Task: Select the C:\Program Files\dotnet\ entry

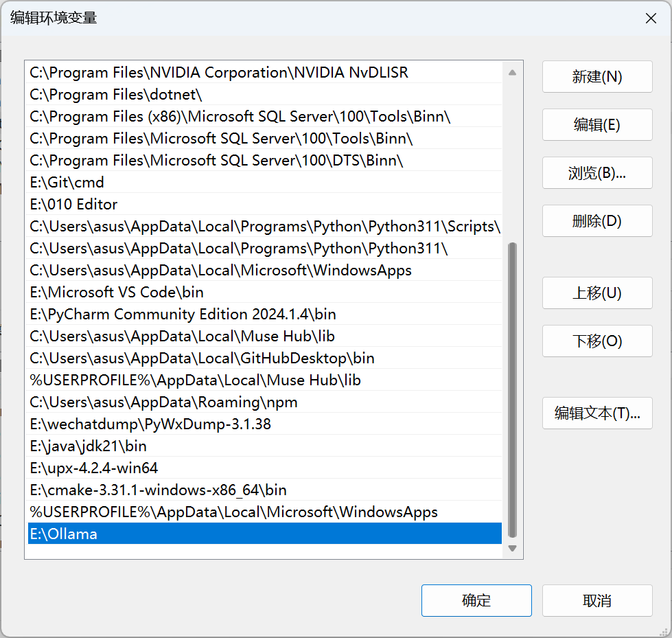Action: click(265, 94)
